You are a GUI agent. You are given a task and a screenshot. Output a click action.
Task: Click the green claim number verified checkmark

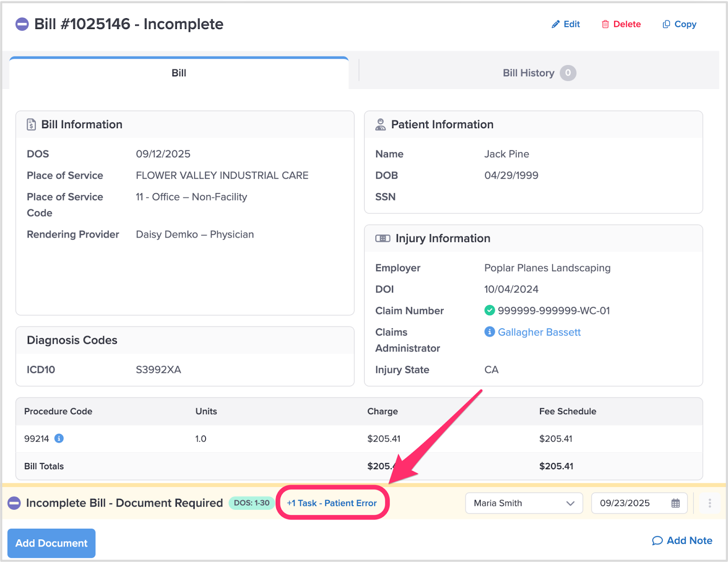point(490,311)
